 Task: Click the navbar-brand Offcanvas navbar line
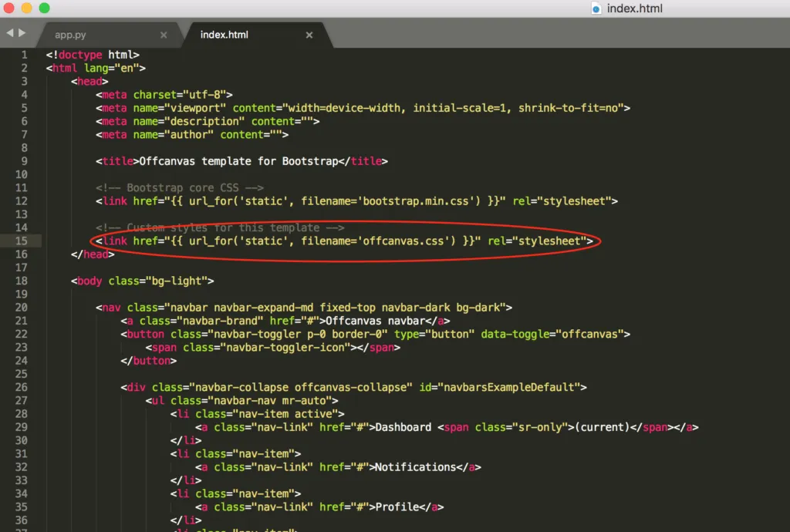(x=285, y=321)
